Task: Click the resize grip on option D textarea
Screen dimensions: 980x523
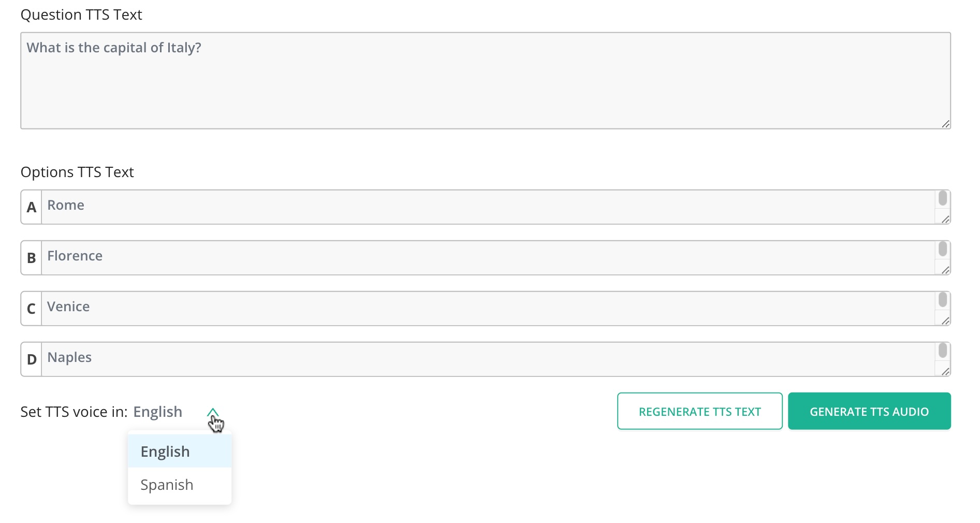Action: point(945,372)
